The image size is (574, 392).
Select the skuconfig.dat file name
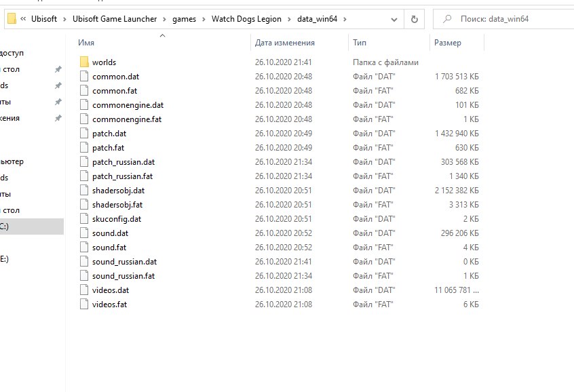[x=117, y=219]
